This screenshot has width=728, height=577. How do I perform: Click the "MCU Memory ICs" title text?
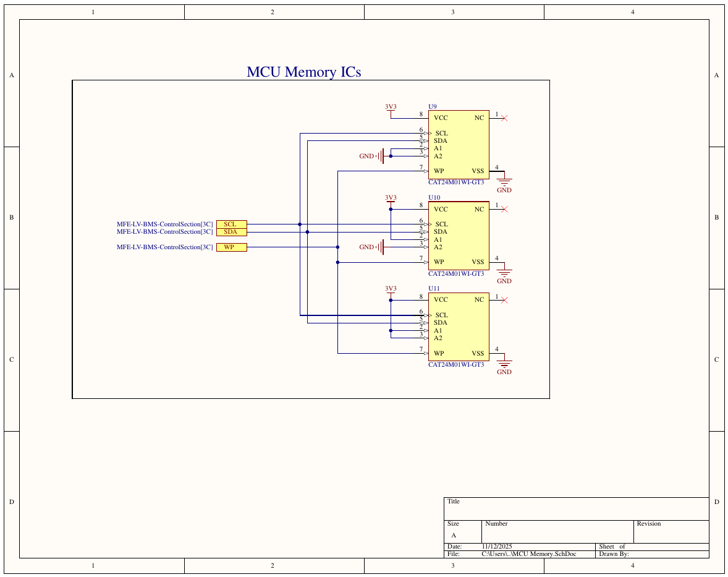tap(303, 72)
